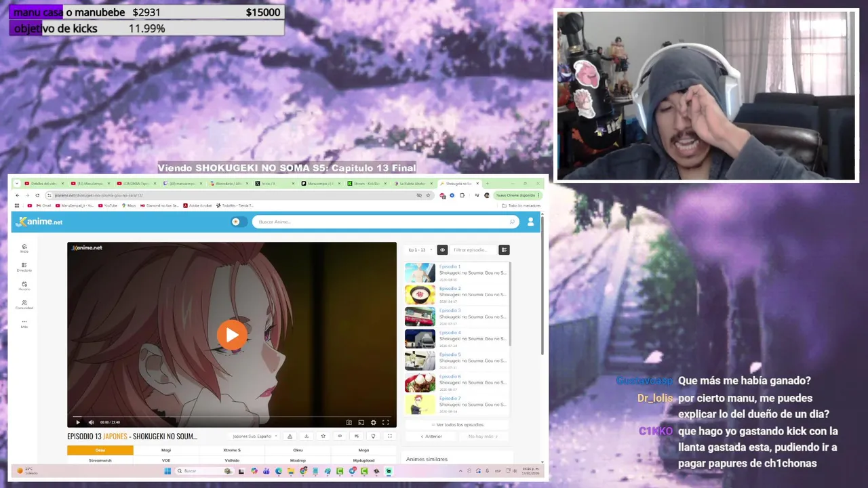The width and height of the screenshot is (868, 488).
Task: Expand the Más menu in the sidebar
Action: point(24,323)
